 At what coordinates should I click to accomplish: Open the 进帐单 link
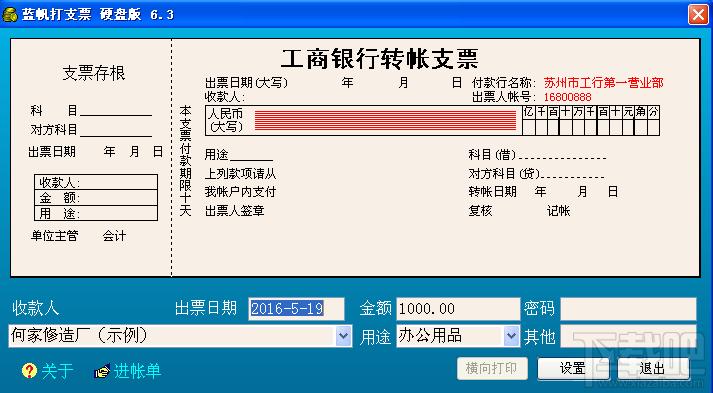137,371
